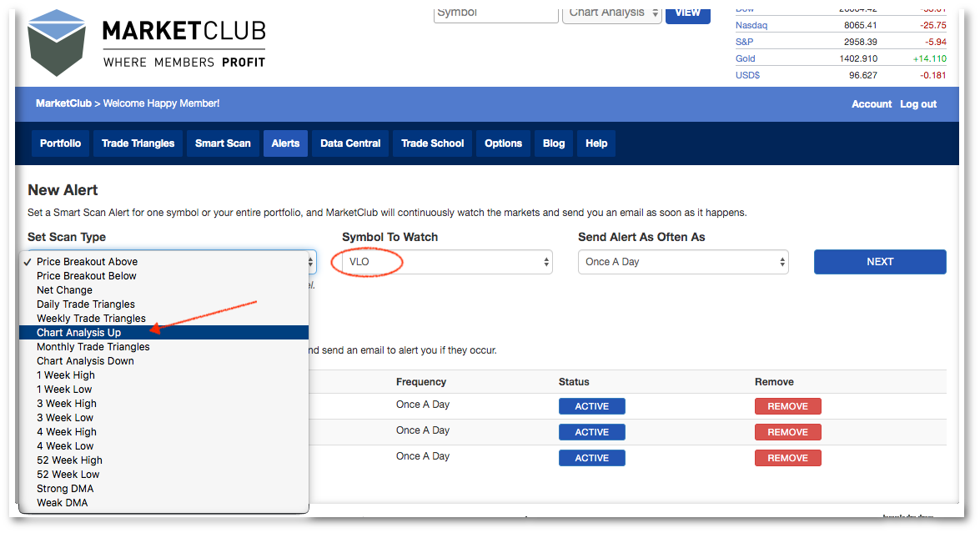Pick Chart Analysis Up option
This screenshot has width=980, height=533.
[x=163, y=333]
